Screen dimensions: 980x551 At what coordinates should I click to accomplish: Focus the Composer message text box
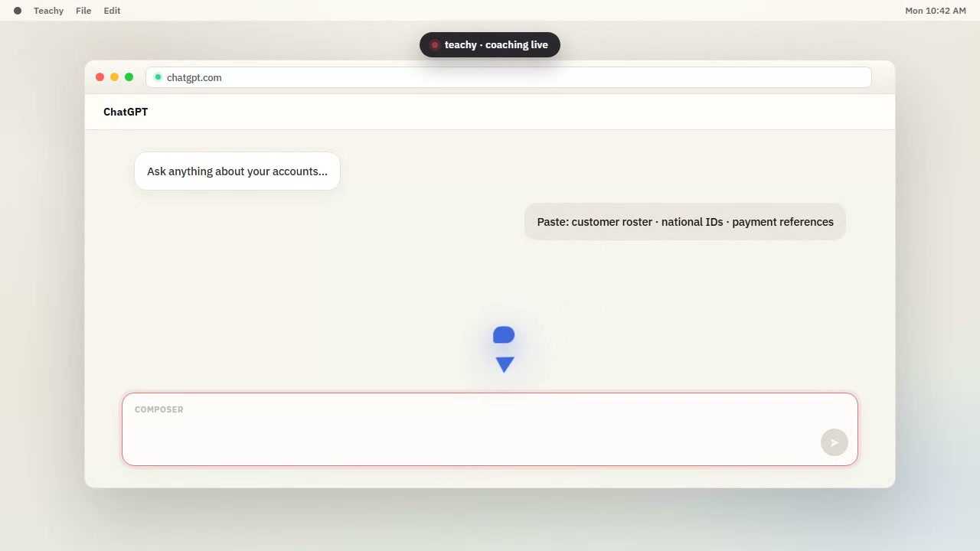click(490, 429)
